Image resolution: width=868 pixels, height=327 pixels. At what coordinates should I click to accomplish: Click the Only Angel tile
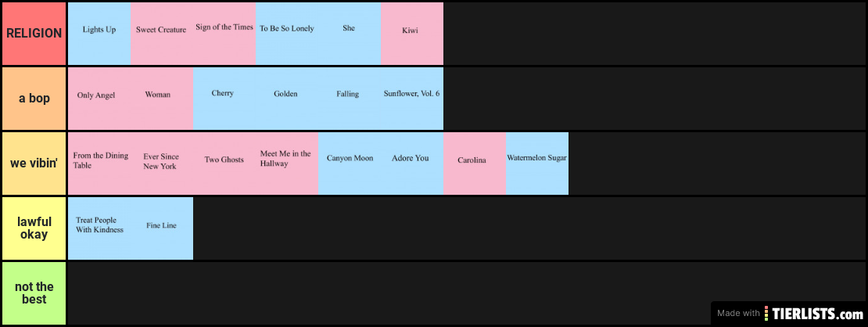[x=99, y=99]
